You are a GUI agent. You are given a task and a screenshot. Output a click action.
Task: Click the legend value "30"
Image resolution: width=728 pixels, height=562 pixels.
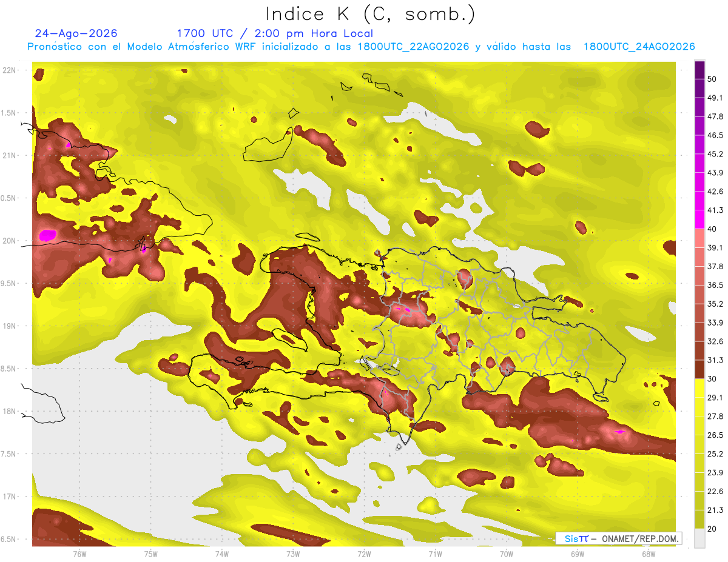(x=712, y=379)
